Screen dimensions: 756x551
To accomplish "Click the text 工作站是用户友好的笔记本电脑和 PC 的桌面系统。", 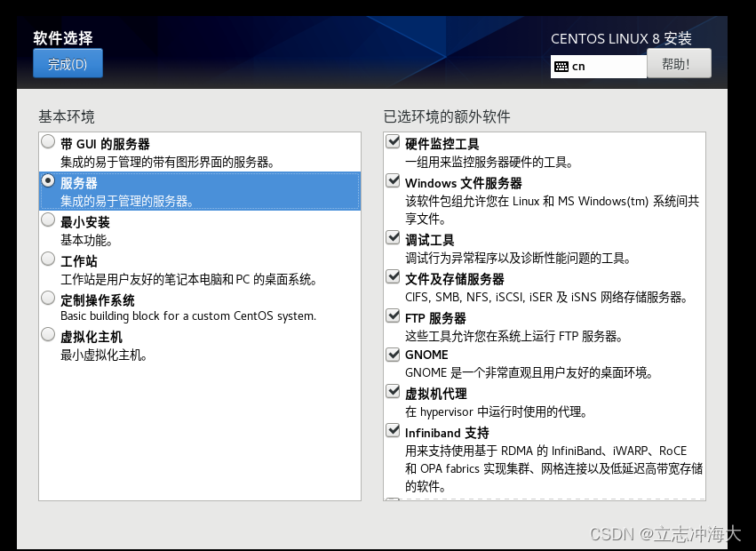I will [x=188, y=279].
